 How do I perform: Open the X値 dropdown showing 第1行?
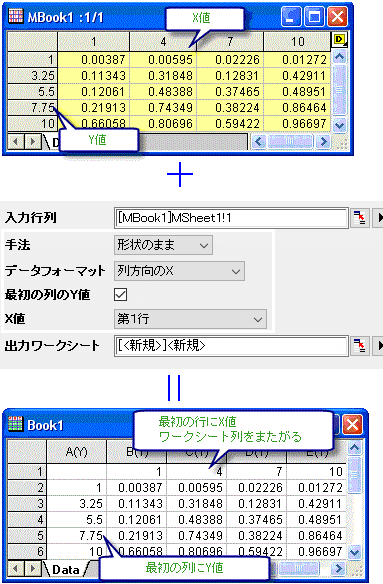point(190,319)
